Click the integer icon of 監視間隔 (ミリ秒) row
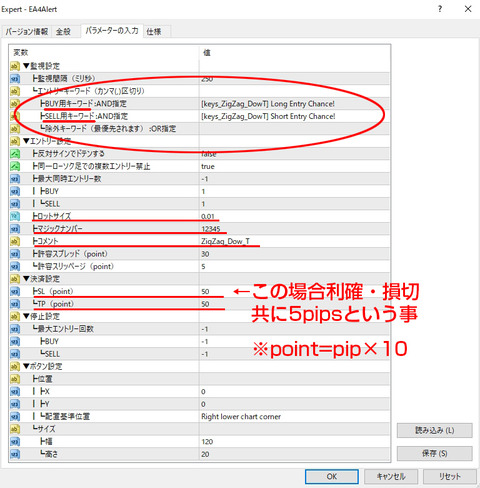This screenshot has width=480, height=488. (x=15, y=79)
